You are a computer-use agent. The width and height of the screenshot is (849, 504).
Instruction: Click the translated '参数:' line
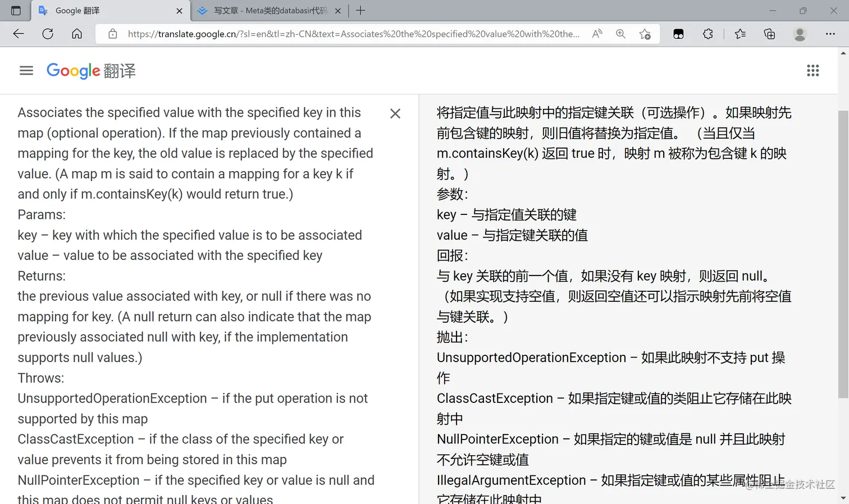tap(453, 194)
